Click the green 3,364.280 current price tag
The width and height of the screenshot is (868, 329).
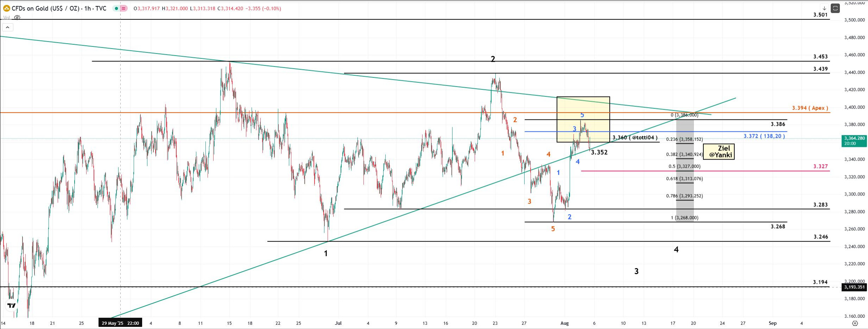click(x=854, y=141)
